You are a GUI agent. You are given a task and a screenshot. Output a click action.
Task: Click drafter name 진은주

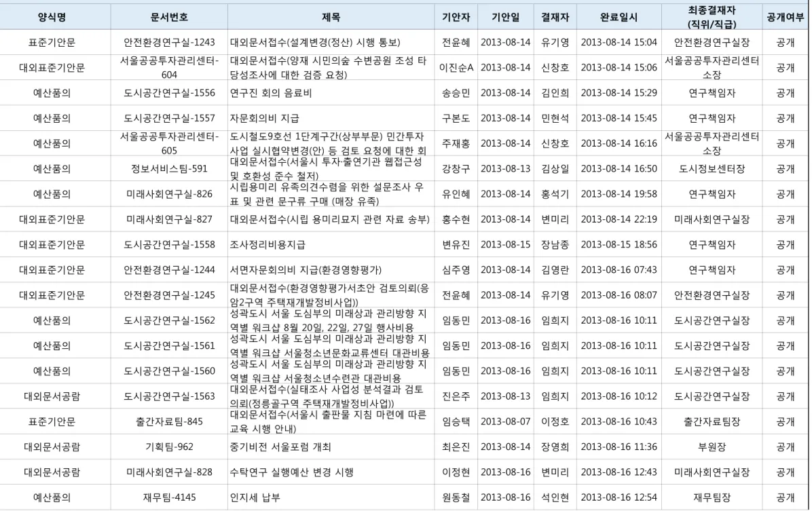[x=456, y=396]
